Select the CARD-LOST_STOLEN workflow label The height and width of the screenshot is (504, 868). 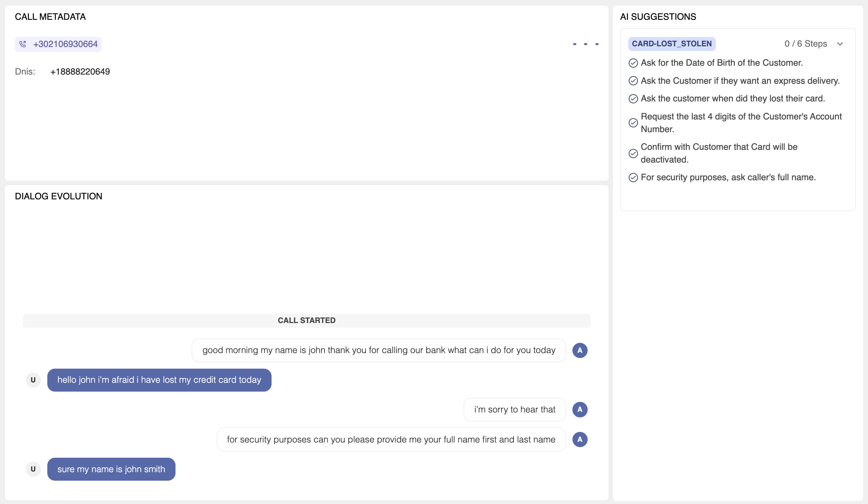point(672,43)
